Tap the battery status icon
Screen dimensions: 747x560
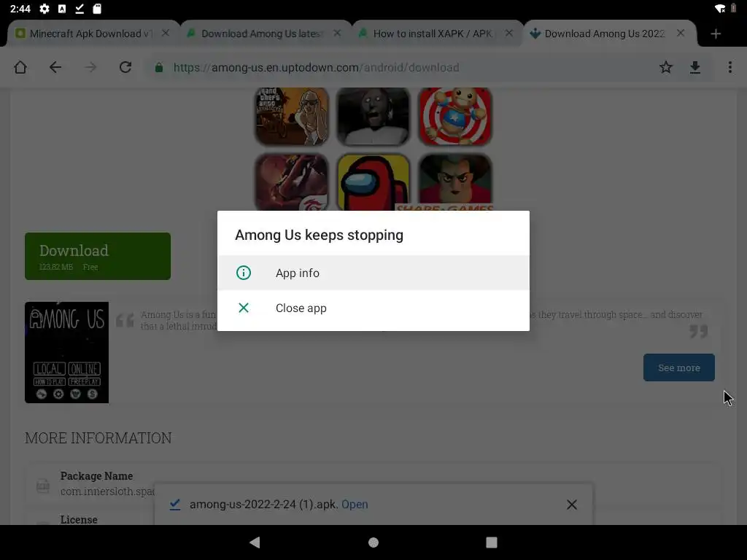pos(733,9)
